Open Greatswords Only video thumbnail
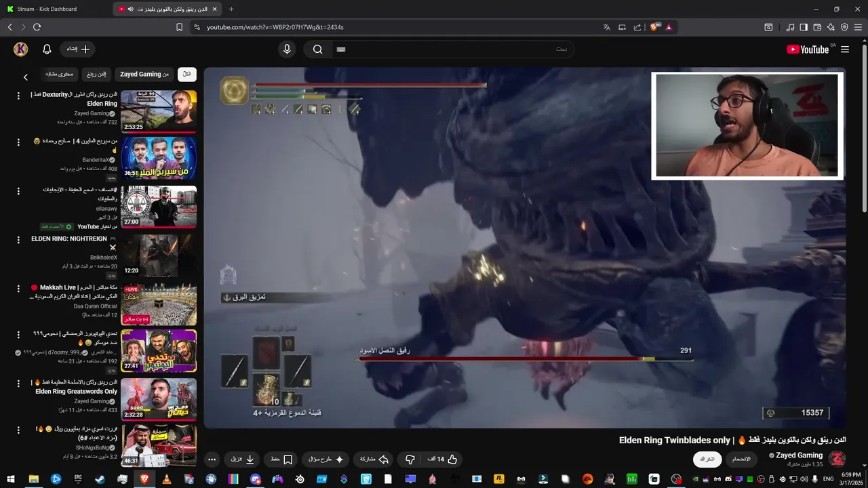The height and width of the screenshot is (488, 868). 159,399
